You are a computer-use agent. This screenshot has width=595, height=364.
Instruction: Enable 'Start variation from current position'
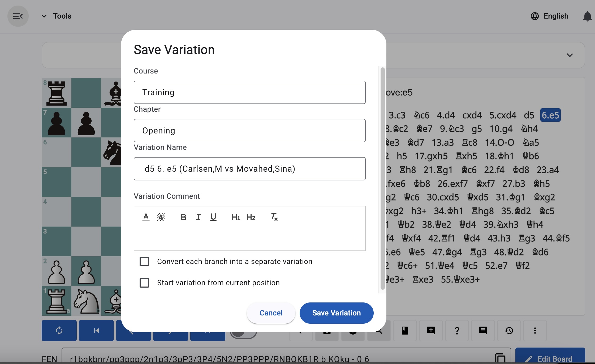click(144, 283)
